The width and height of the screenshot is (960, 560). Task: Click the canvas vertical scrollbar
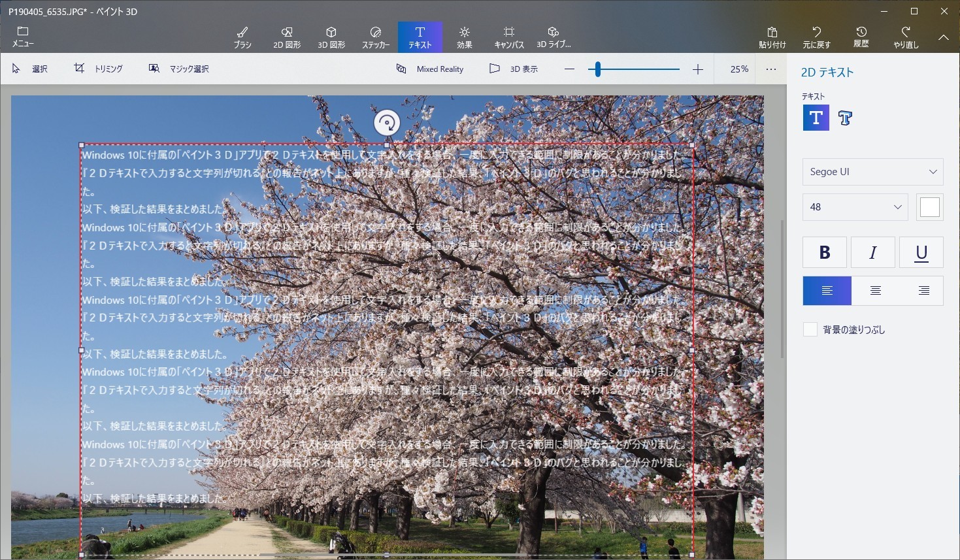point(782,288)
